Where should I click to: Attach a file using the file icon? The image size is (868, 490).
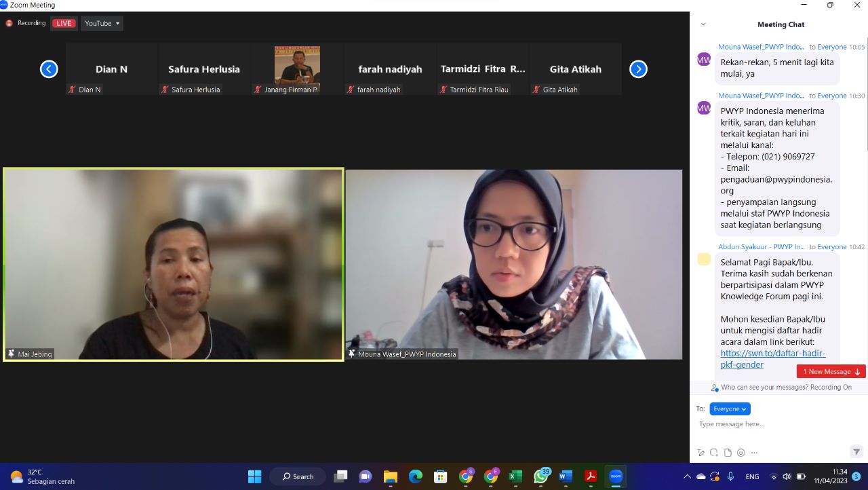tap(728, 453)
